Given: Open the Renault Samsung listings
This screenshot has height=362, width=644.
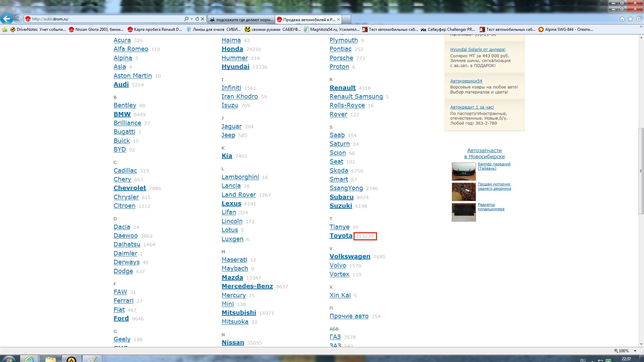Looking at the screenshot, I should pyautogui.click(x=356, y=97).
